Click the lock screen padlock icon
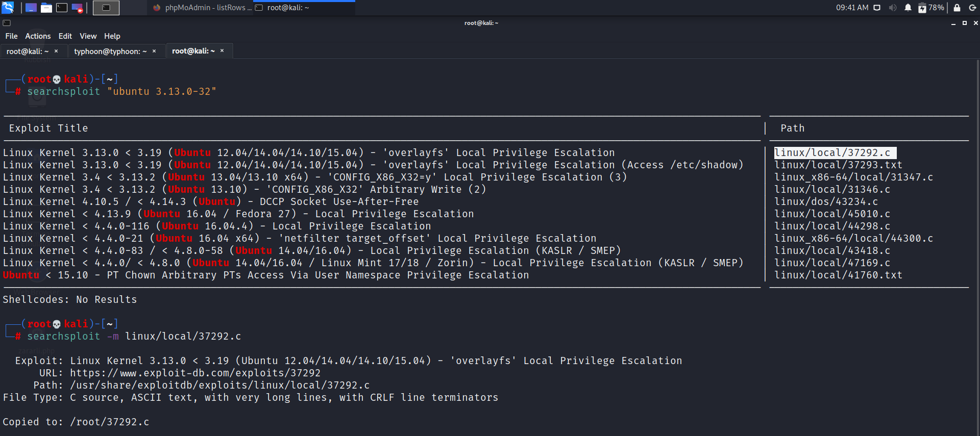The height and width of the screenshot is (436, 980). click(957, 8)
